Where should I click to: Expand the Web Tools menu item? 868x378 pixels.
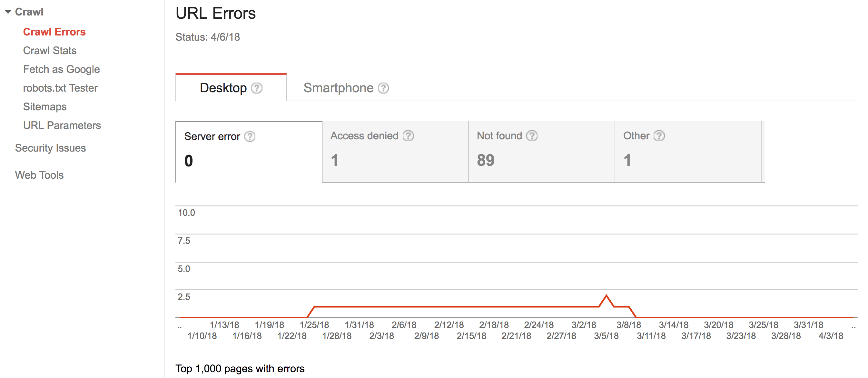point(39,175)
